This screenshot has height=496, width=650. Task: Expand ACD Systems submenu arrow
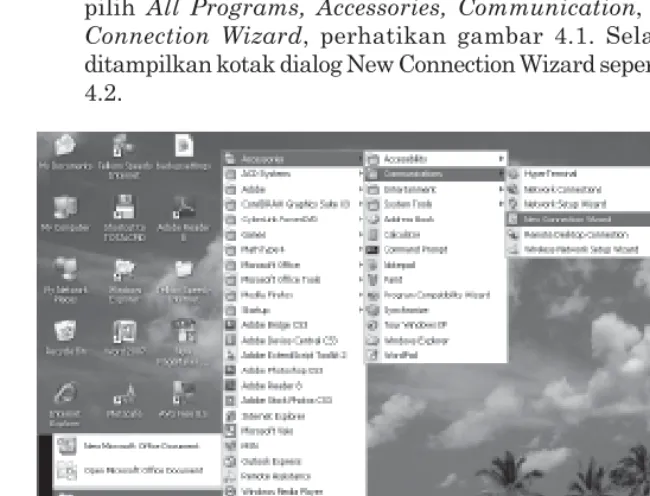361,174
